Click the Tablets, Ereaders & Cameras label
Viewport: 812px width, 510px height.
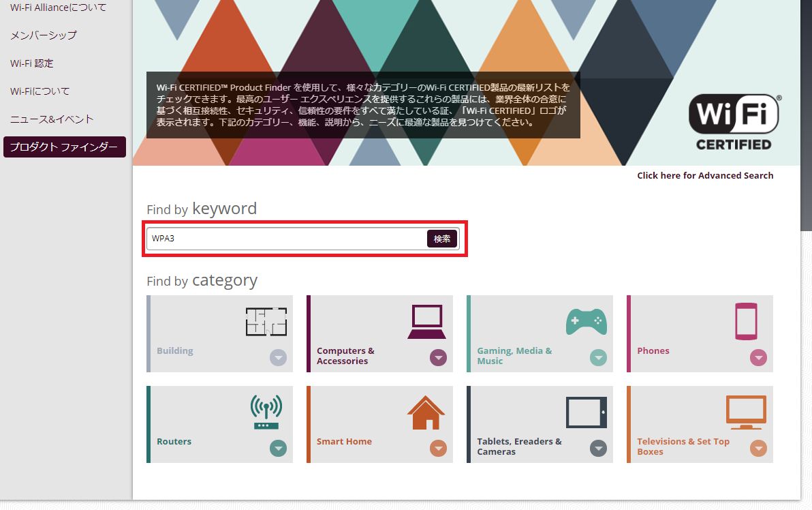click(x=519, y=447)
